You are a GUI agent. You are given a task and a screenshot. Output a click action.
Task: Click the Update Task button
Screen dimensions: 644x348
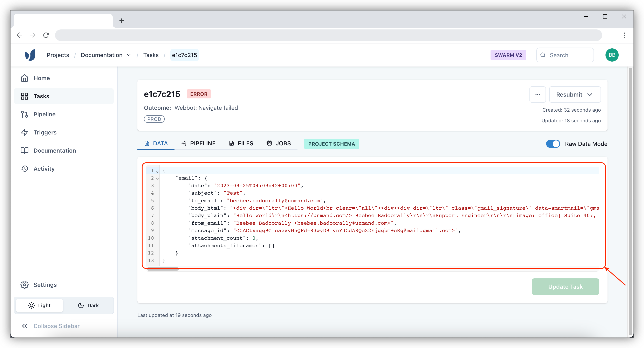tap(565, 287)
